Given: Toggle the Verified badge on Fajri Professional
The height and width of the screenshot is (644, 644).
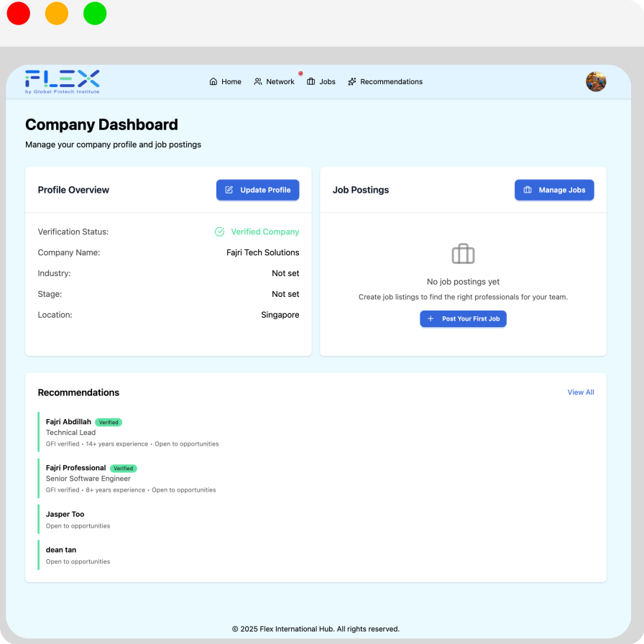Looking at the screenshot, I should (123, 468).
